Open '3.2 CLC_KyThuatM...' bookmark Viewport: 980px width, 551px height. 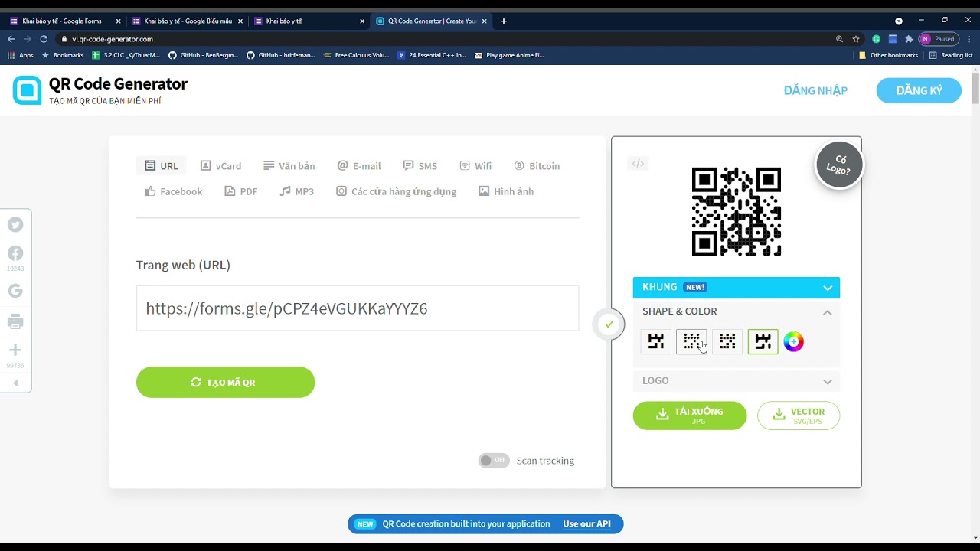[126, 55]
